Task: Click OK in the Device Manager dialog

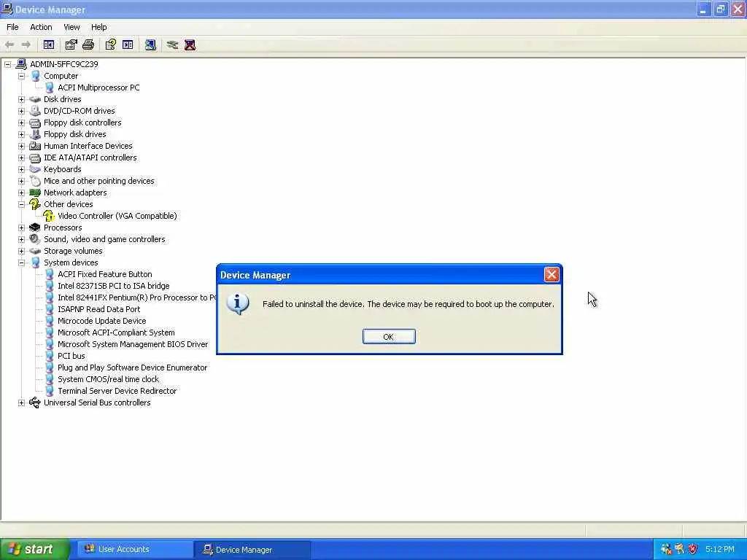Action: (389, 337)
